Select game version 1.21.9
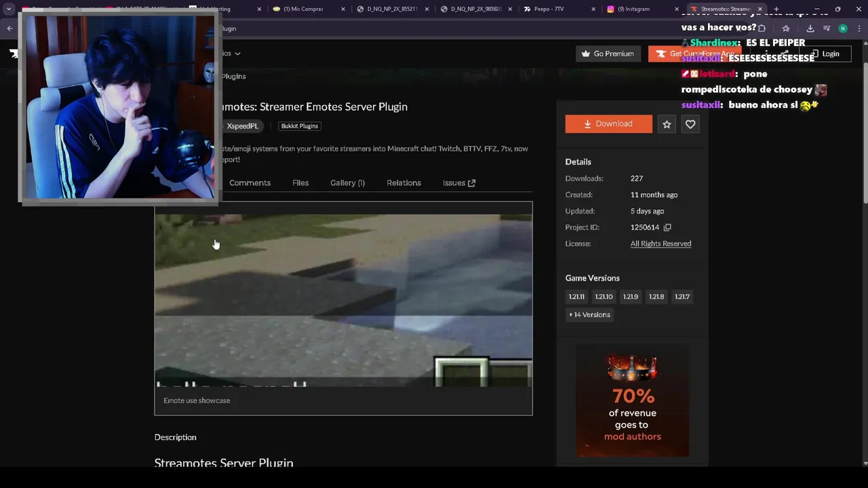The height and width of the screenshot is (488, 868). coord(631,297)
